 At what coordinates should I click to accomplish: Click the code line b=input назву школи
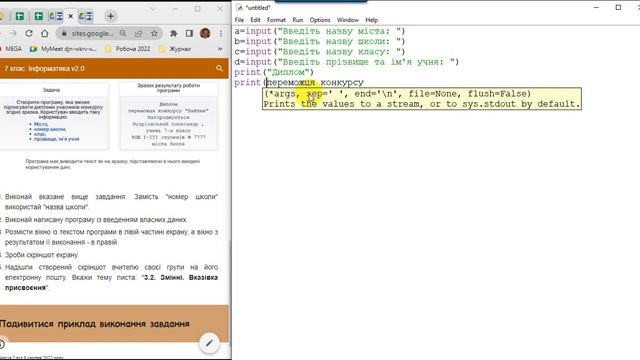pos(320,41)
